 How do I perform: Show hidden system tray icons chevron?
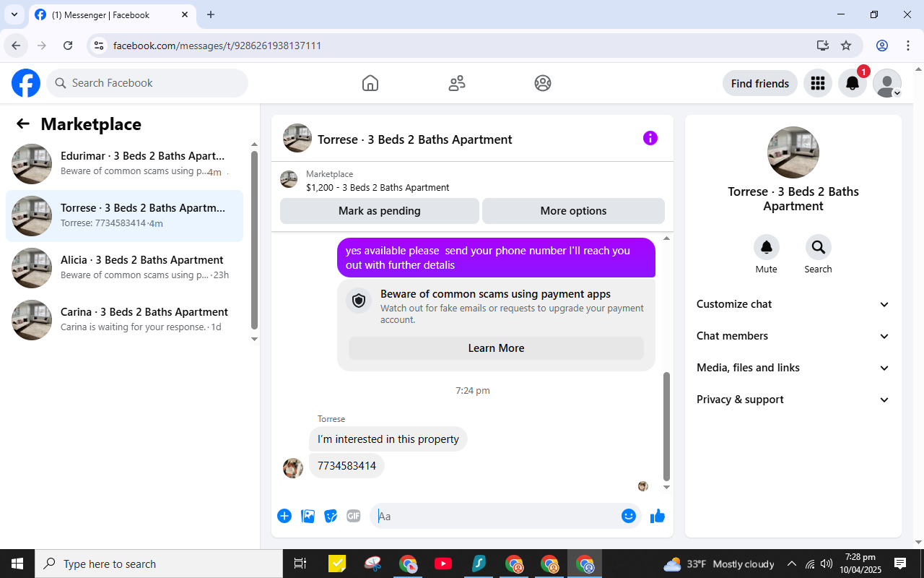(x=792, y=564)
